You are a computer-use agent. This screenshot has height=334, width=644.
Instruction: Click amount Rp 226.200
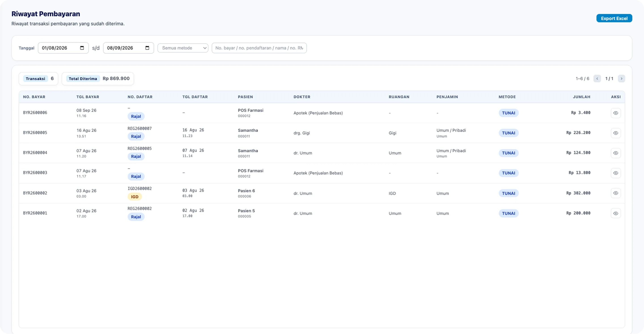(578, 133)
